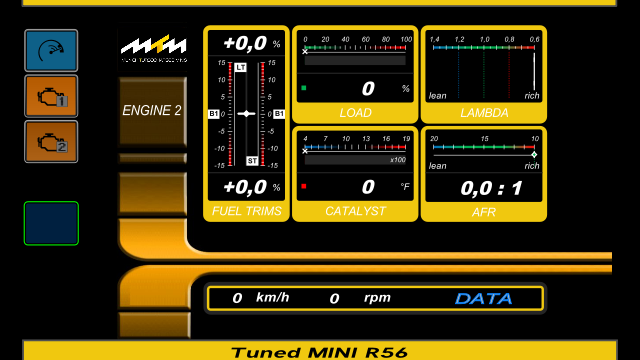Viewport: 640px width, 360px height.
Task: Click the ST short-term trim marker
Action: (252, 160)
